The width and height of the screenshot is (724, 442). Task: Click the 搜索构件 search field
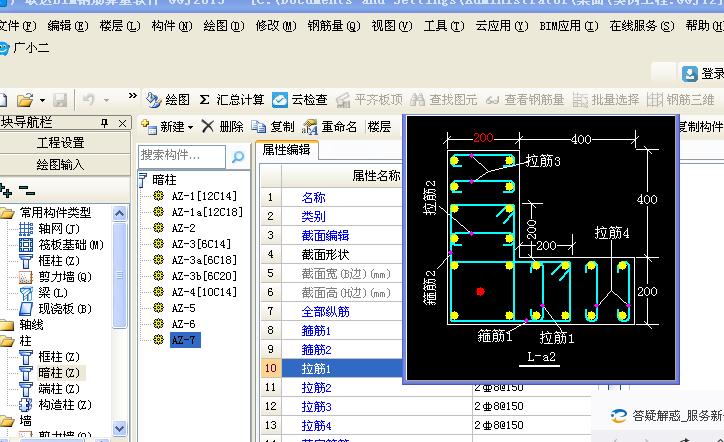click(x=181, y=156)
